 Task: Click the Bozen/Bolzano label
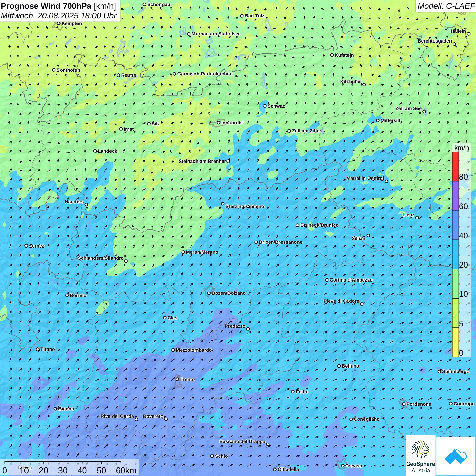pos(229,293)
